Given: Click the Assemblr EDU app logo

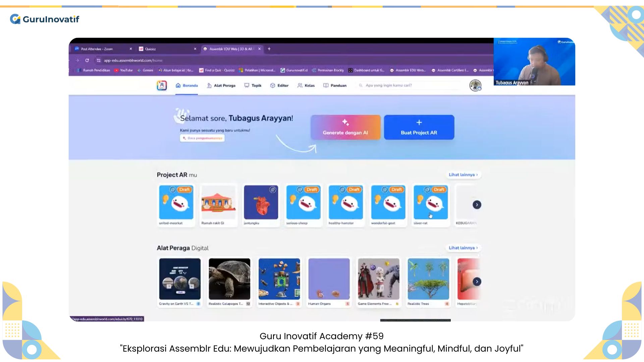Looking at the screenshot, I should pyautogui.click(x=162, y=85).
